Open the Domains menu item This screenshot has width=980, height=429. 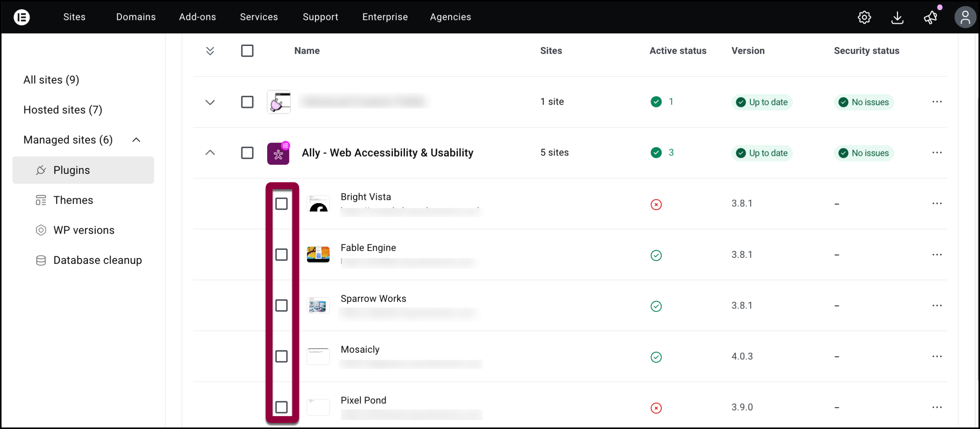click(136, 17)
